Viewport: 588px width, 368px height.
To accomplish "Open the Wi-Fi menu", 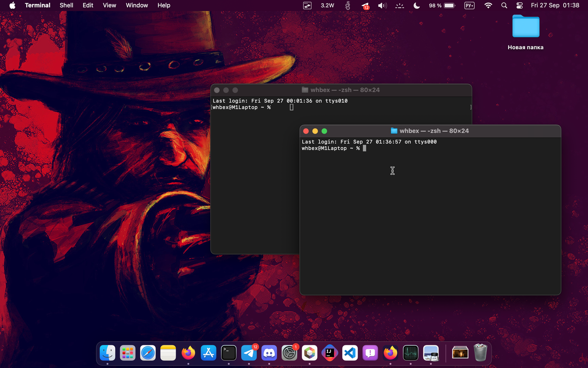I will pyautogui.click(x=488, y=6).
